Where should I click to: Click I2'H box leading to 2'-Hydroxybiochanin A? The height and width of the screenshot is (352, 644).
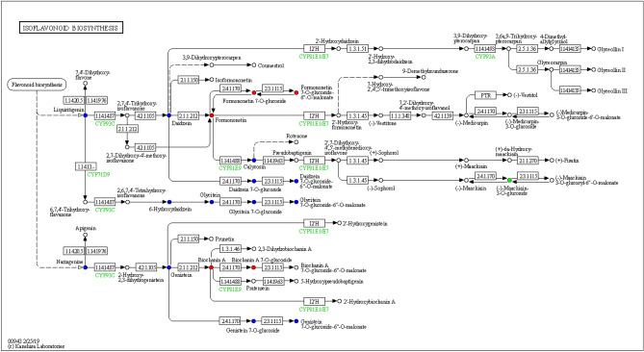[314, 301]
